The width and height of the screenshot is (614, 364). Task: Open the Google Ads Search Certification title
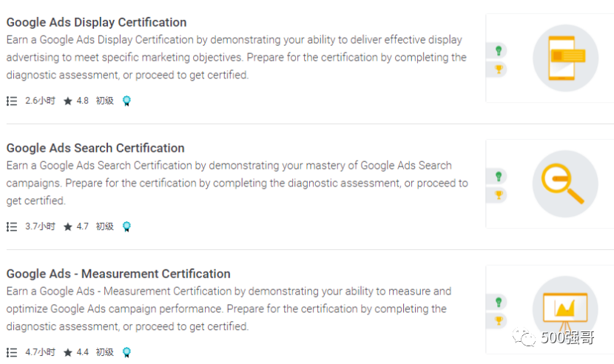(95, 148)
